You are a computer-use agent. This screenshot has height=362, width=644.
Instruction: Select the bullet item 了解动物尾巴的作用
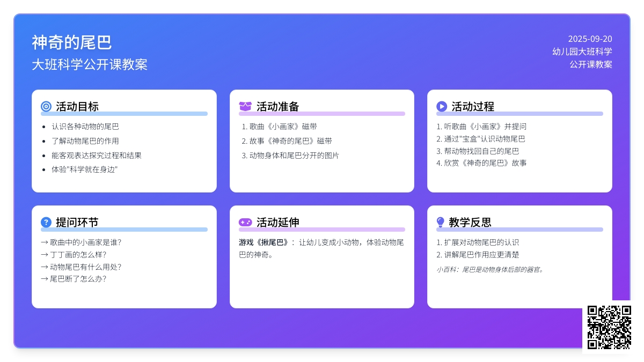tap(85, 141)
